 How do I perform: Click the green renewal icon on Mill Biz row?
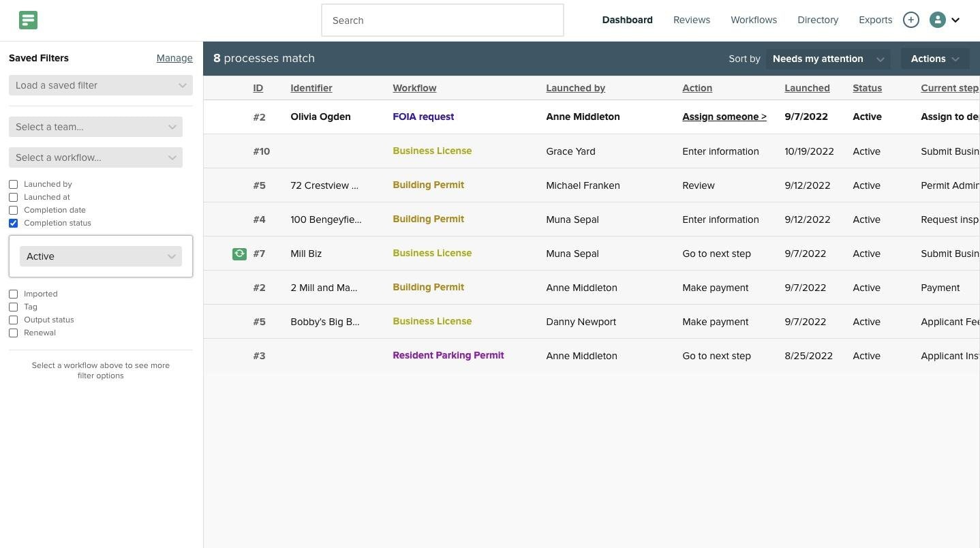[239, 254]
